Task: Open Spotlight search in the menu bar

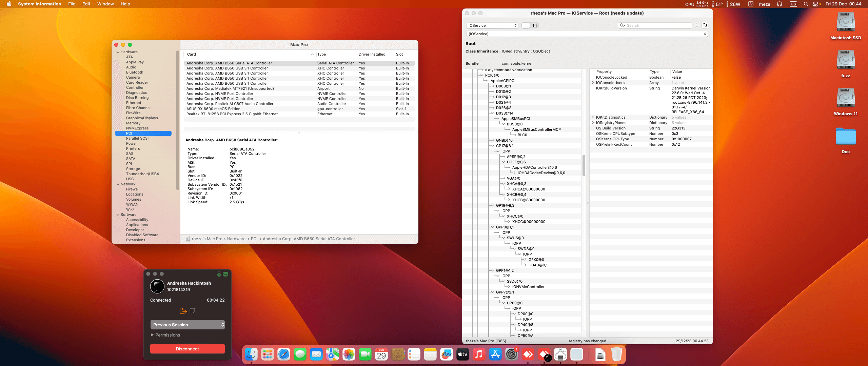Action: click(x=806, y=4)
